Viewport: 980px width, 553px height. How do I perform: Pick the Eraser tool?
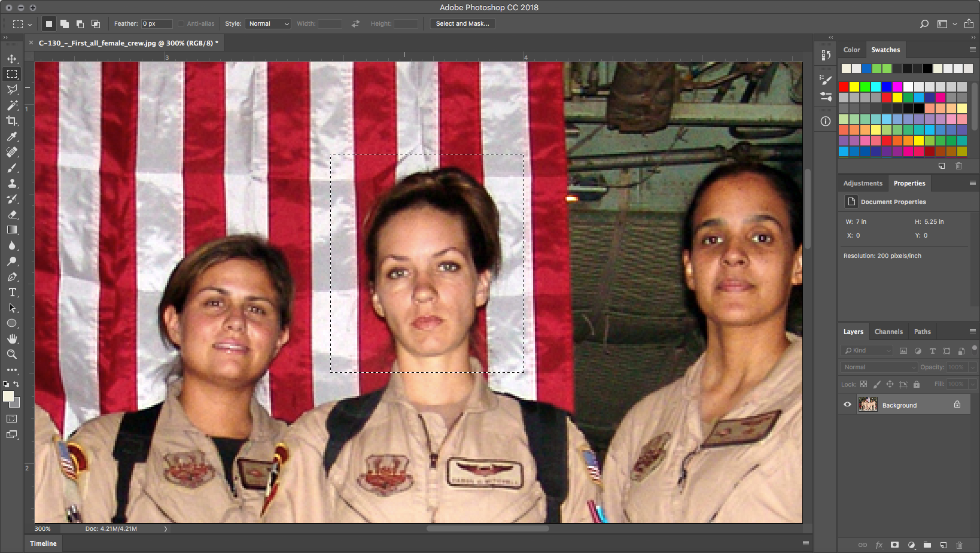12,214
